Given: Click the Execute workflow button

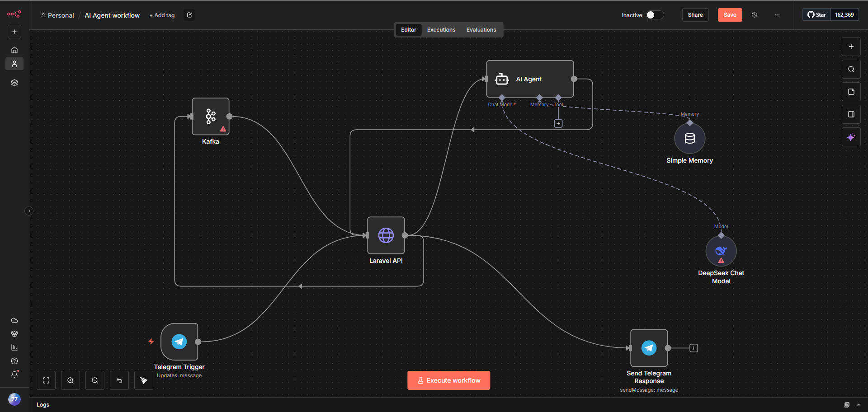Looking at the screenshot, I should (448, 380).
